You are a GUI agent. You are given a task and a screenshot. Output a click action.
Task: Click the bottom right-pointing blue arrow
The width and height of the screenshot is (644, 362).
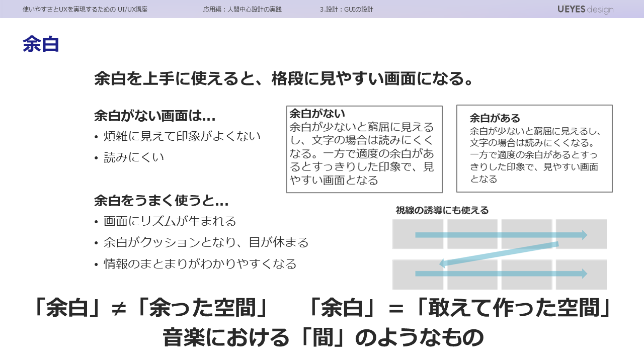click(501, 274)
